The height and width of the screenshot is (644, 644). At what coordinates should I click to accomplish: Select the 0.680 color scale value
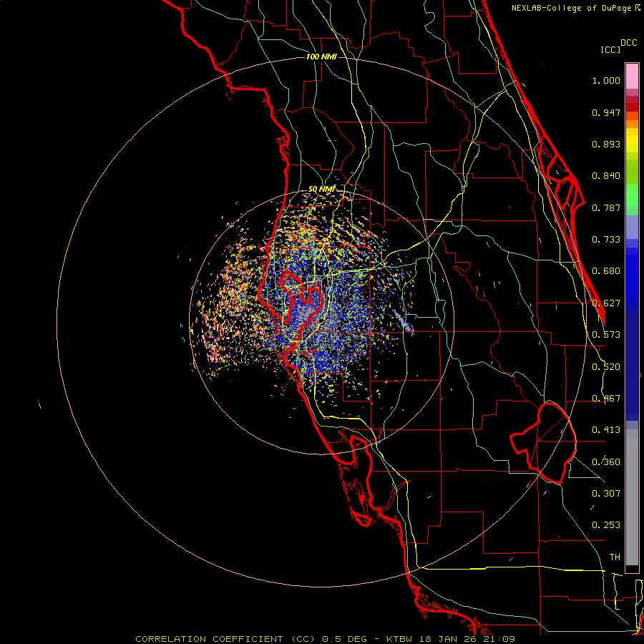coord(606,271)
